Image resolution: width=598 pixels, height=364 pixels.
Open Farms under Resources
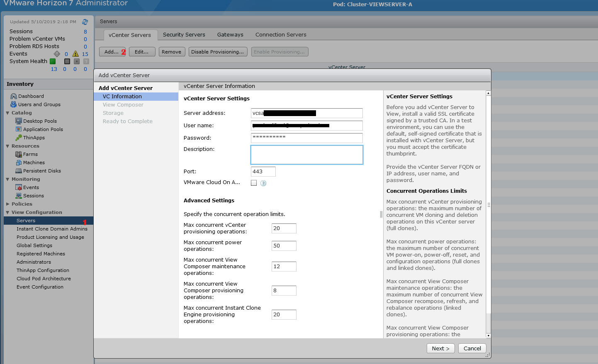click(30, 154)
